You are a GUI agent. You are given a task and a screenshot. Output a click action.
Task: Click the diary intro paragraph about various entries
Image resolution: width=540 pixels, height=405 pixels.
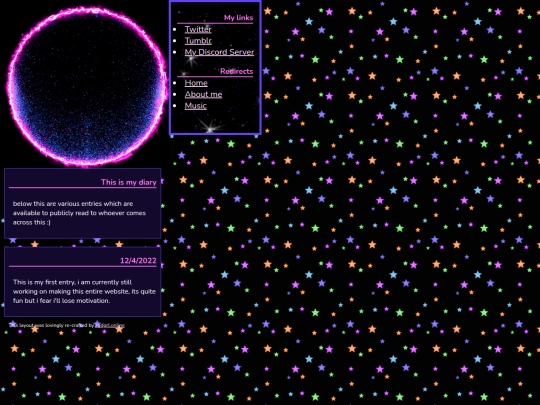pos(80,213)
